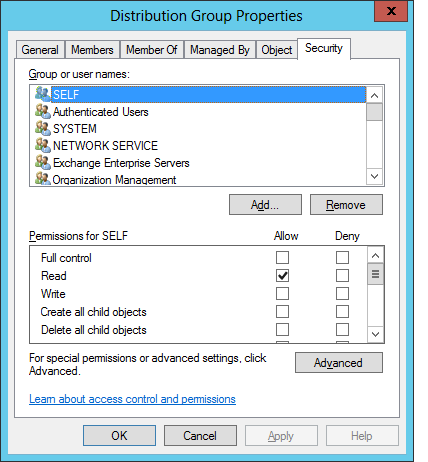Open Advanced security settings
Viewport: 428px width, 462px height.
(x=339, y=363)
